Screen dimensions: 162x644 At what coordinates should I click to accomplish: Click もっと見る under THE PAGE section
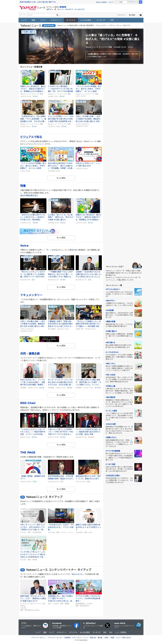[61, 489]
